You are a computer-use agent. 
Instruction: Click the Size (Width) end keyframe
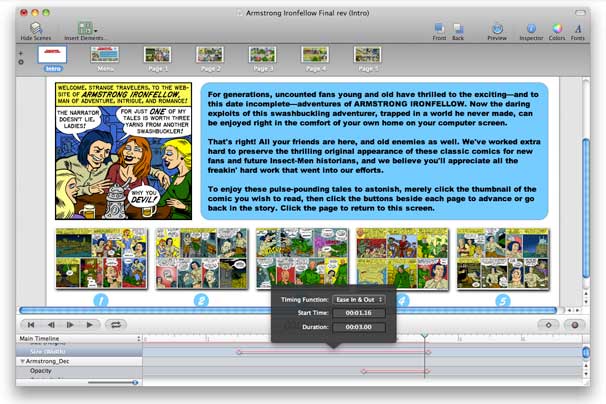click(x=428, y=352)
